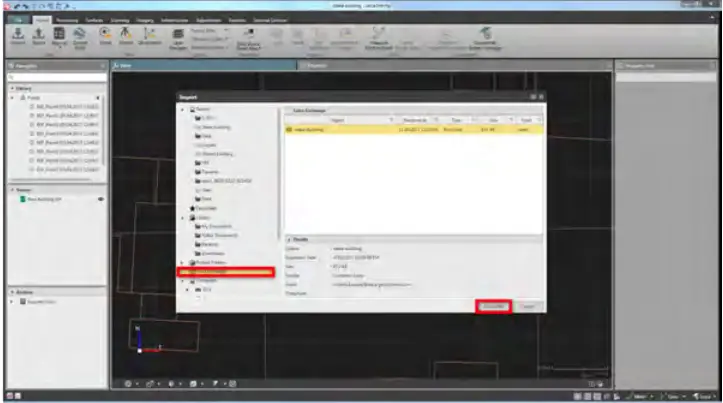This screenshot has width=723, height=403.
Task: Collapse the Libraries node in dialog tree
Action: [183, 217]
